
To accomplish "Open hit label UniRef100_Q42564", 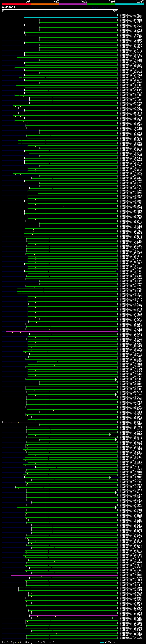I will (131, 75).
